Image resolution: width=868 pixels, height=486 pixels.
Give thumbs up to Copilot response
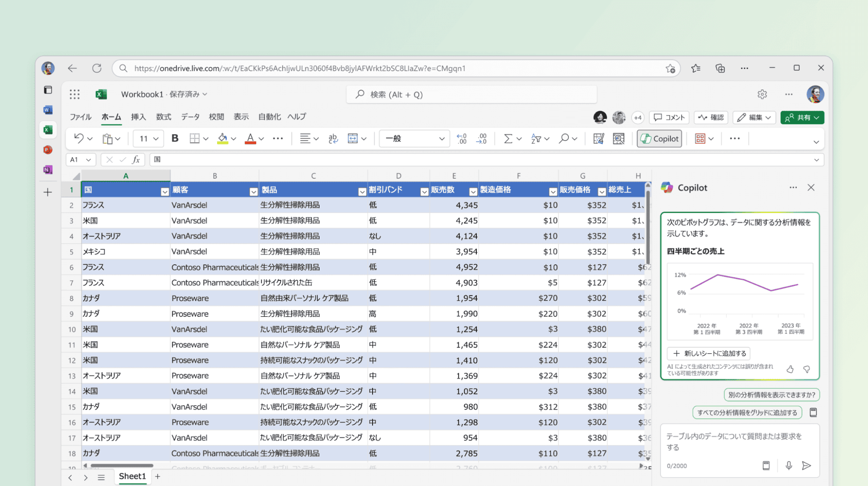[x=790, y=369]
